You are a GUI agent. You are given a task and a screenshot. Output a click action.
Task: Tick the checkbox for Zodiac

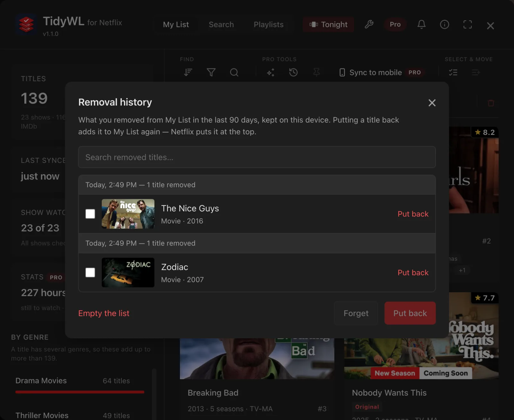[x=90, y=273]
